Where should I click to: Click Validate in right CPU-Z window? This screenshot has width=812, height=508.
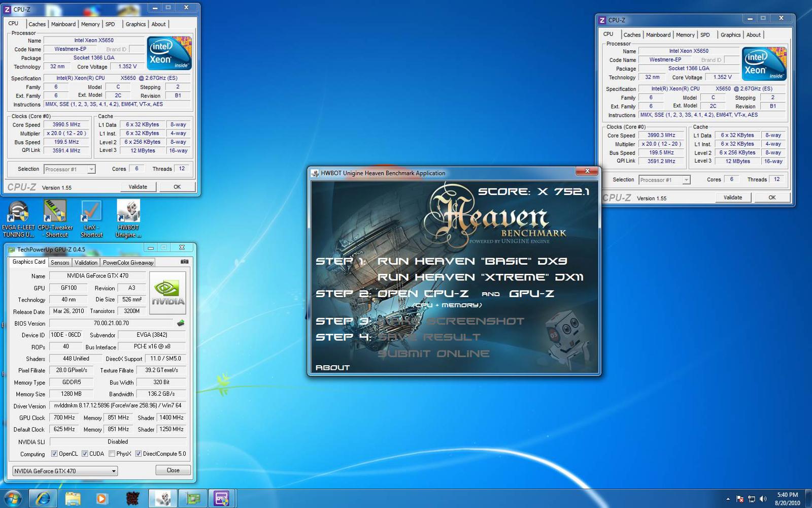point(733,198)
